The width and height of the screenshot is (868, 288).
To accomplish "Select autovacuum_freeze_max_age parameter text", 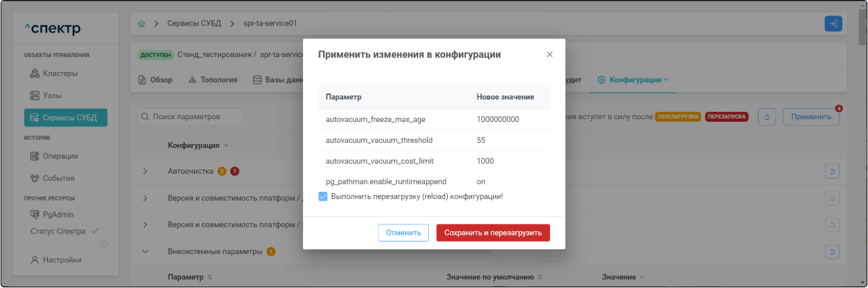I will [x=376, y=120].
